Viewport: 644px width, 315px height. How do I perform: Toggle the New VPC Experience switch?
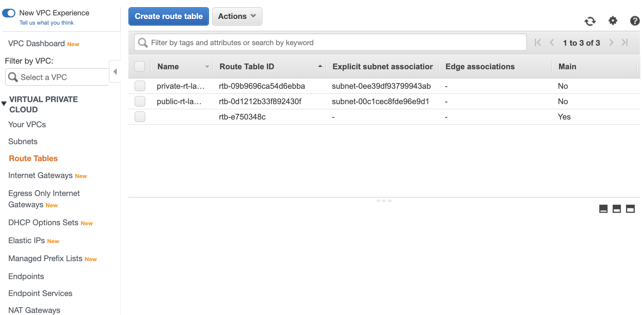tap(9, 13)
